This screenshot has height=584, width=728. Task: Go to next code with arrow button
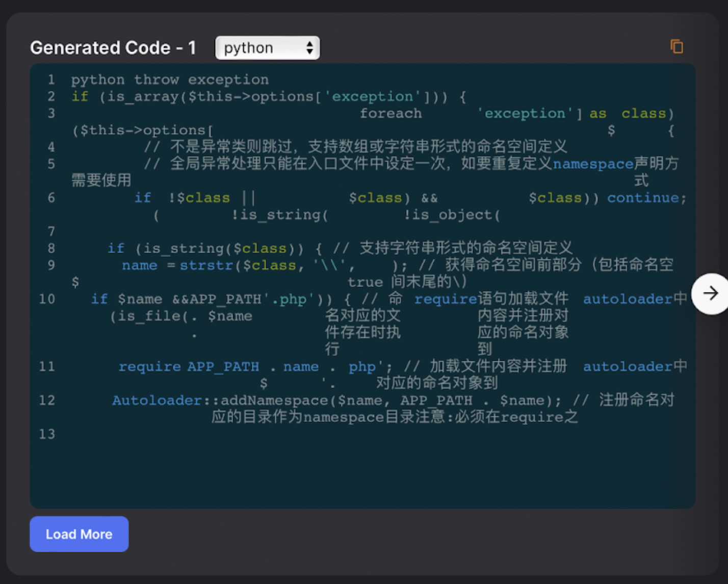tap(710, 294)
